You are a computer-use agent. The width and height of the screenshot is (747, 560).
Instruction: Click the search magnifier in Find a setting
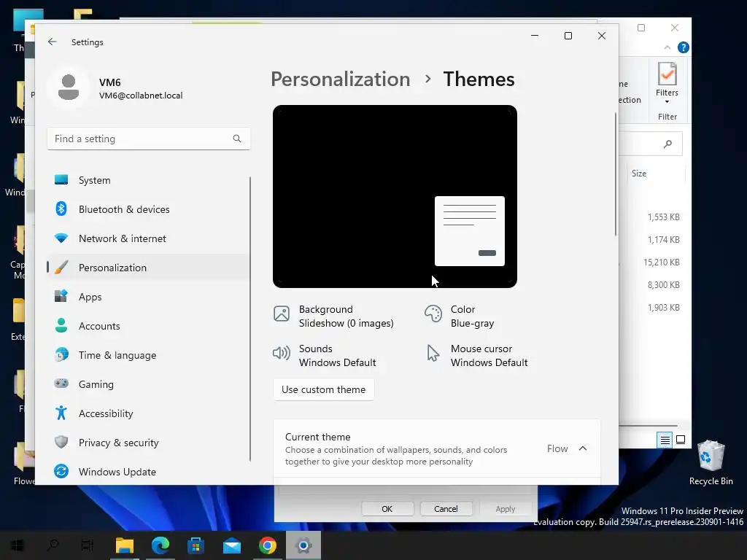click(237, 139)
